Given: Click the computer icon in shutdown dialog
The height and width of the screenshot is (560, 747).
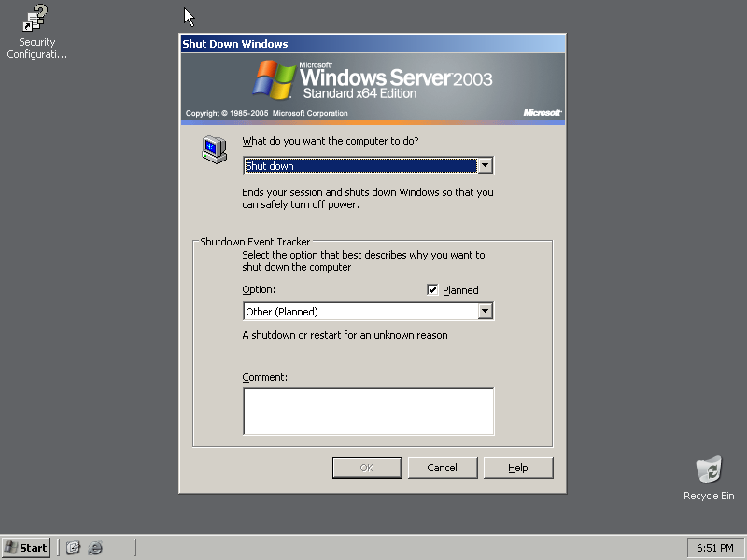Looking at the screenshot, I should click(214, 149).
